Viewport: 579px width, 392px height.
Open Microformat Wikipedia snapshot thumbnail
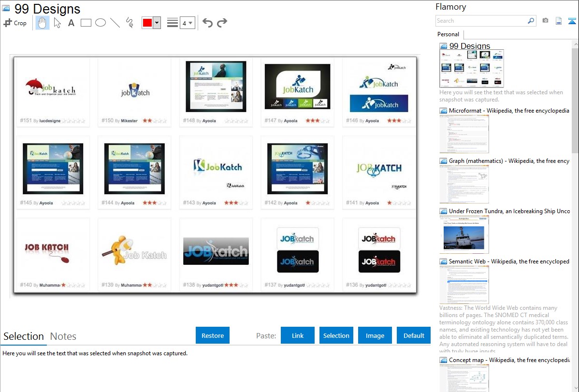[x=464, y=134]
